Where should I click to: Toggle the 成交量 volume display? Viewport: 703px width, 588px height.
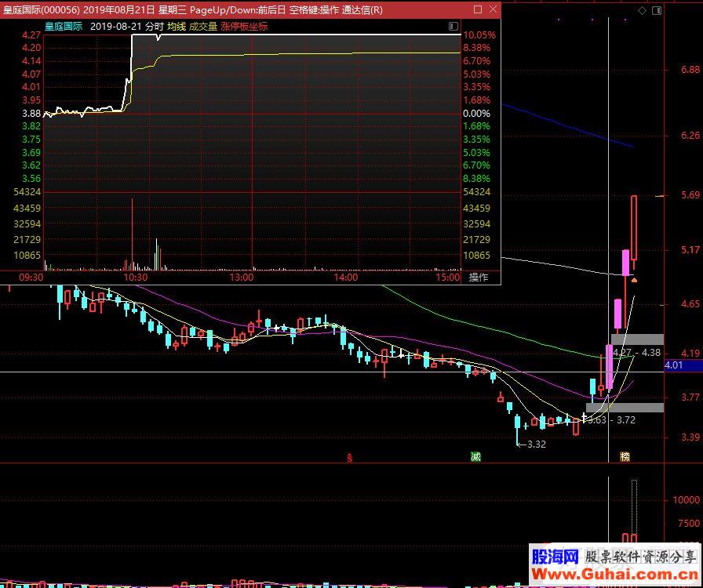tap(203, 26)
